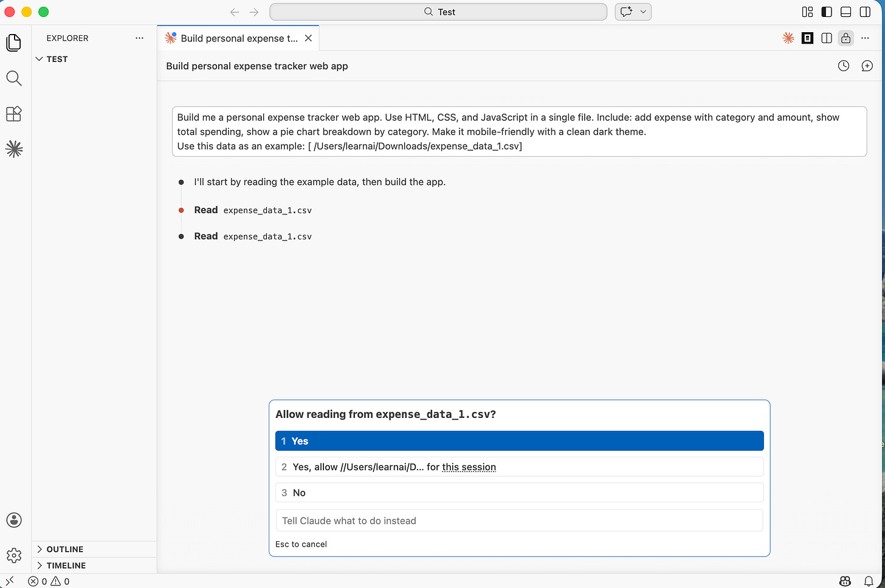Viewport: 885px width, 588px height.
Task: Open the Accounts menu in activity bar
Action: coord(14,520)
